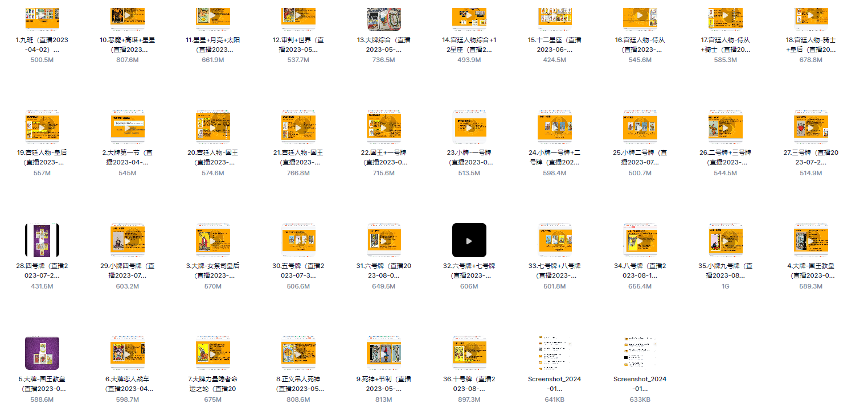
Task: Click the file name 36.十号牌
Action: tap(469, 384)
